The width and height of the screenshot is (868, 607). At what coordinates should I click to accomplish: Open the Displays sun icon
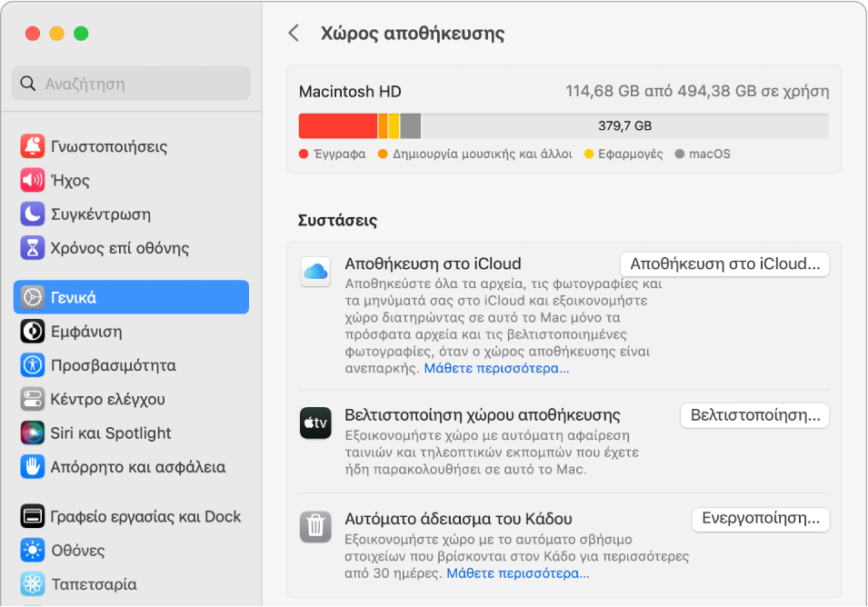[x=33, y=551]
